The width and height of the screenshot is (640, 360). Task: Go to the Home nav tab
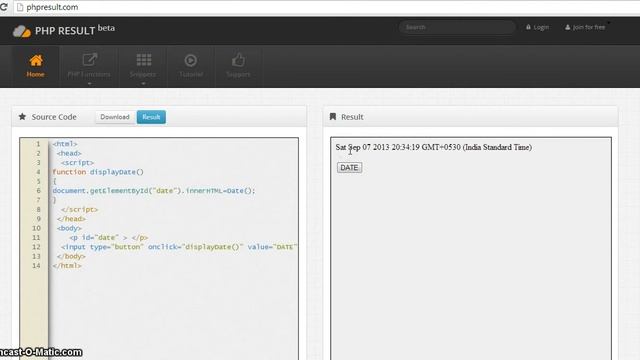[x=36, y=66]
